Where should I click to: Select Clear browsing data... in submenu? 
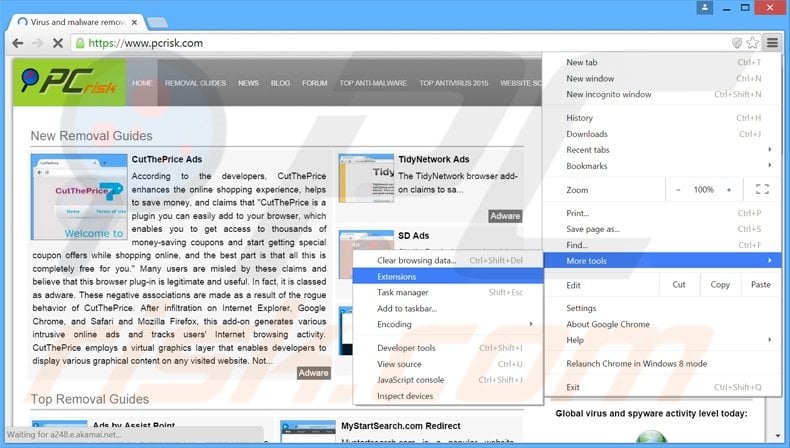click(x=448, y=261)
